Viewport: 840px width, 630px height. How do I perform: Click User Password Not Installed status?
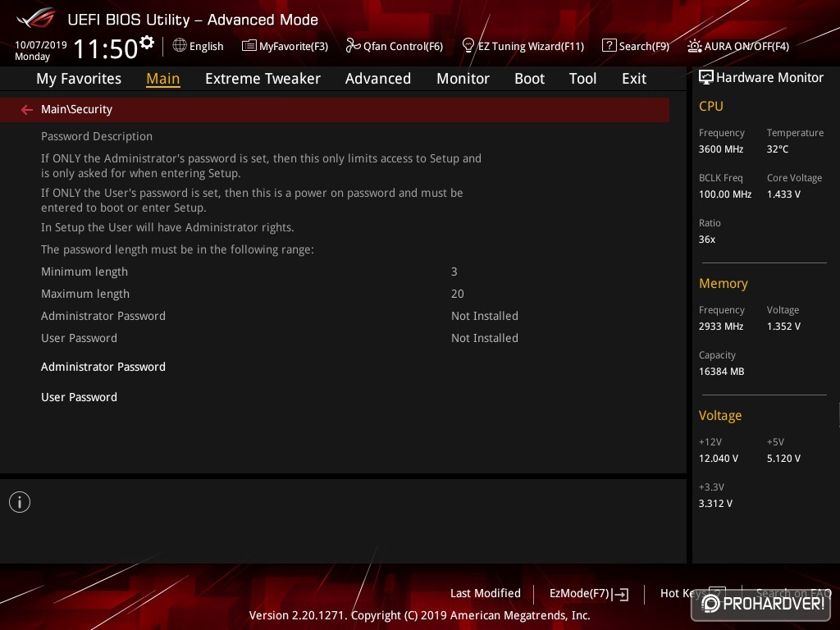tap(484, 338)
